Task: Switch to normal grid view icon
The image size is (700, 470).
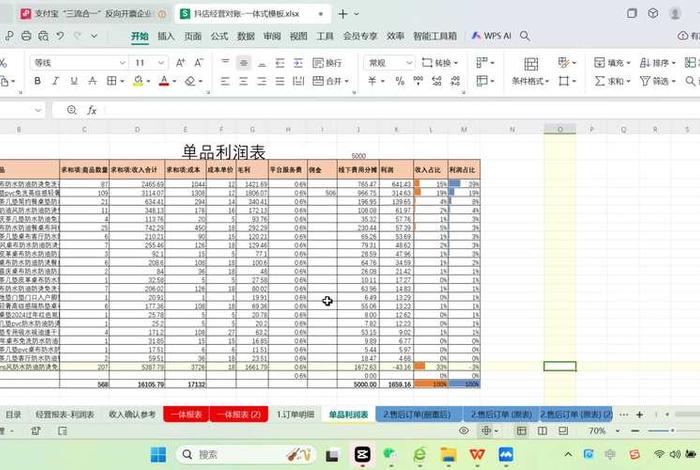Action: click(x=521, y=431)
